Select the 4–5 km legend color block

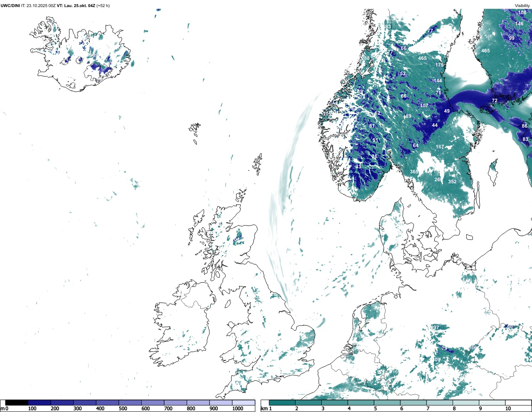[x=361, y=402]
